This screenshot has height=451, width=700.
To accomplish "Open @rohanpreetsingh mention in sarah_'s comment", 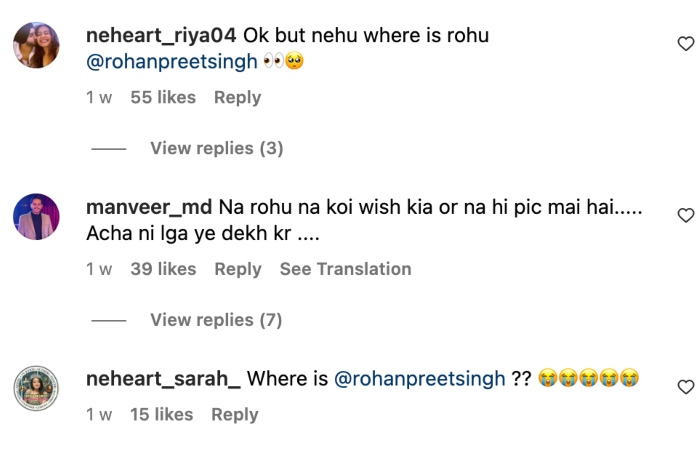I will pyautogui.click(x=419, y=379).
